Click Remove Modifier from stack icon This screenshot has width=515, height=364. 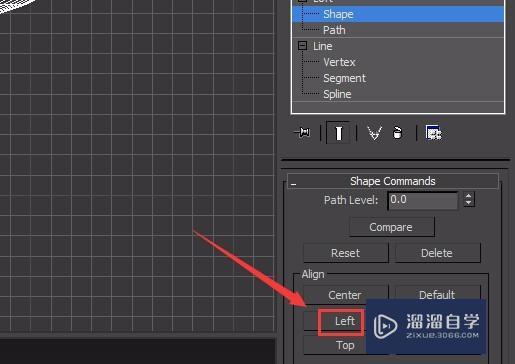(397, 133)
